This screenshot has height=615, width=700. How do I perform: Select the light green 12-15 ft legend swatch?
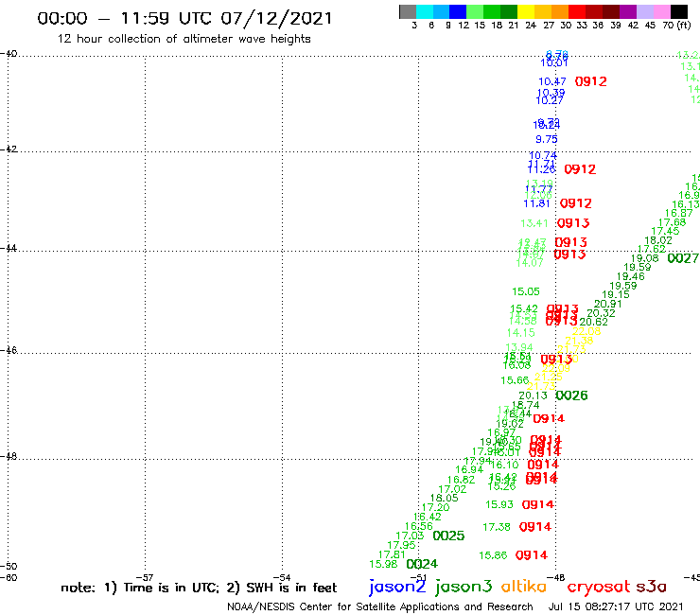pyautogui.click(x=475, y=11)
